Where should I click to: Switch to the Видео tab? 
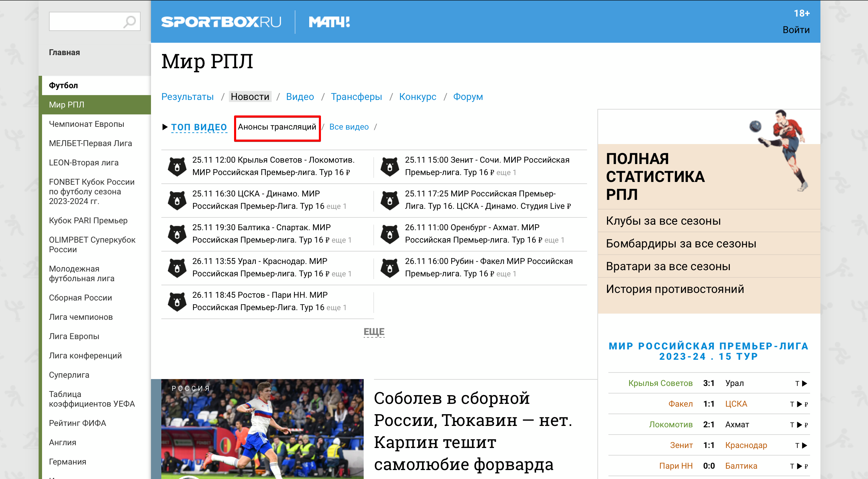click(x=300, y=97)
